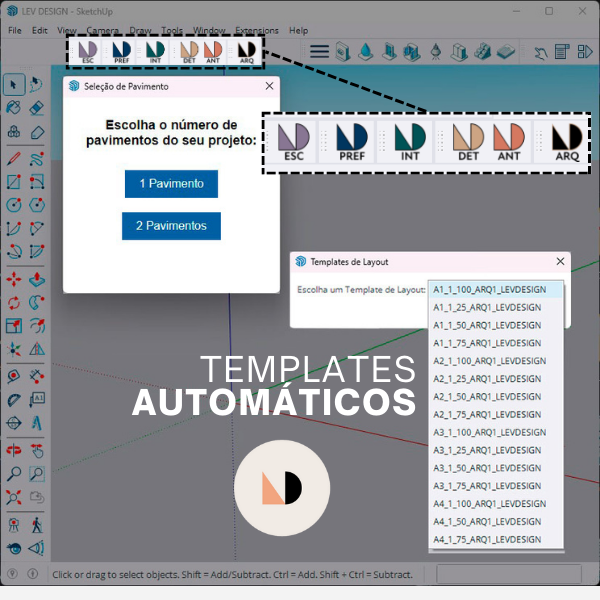Image resolution: width=600 pixels, height=600 pixels.
Task: Select A1_1_100_ARQ1_LEVDESIGN in the template dropdown
Action: (x=496, y=290)
